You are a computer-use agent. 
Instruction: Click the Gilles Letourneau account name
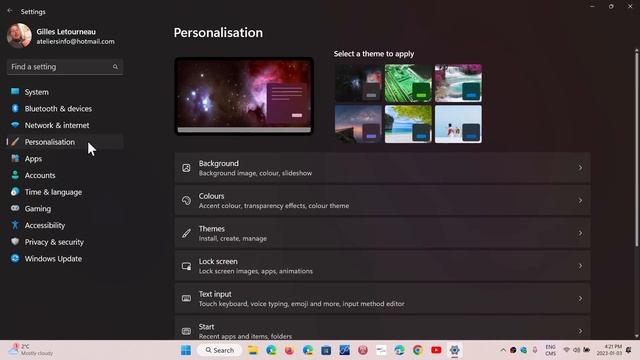pos(66,31)
